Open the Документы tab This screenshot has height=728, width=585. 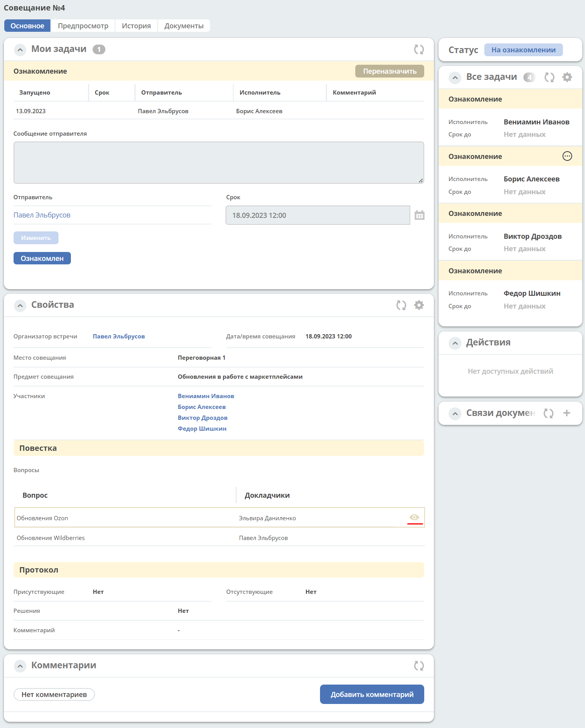click(184, 26)
